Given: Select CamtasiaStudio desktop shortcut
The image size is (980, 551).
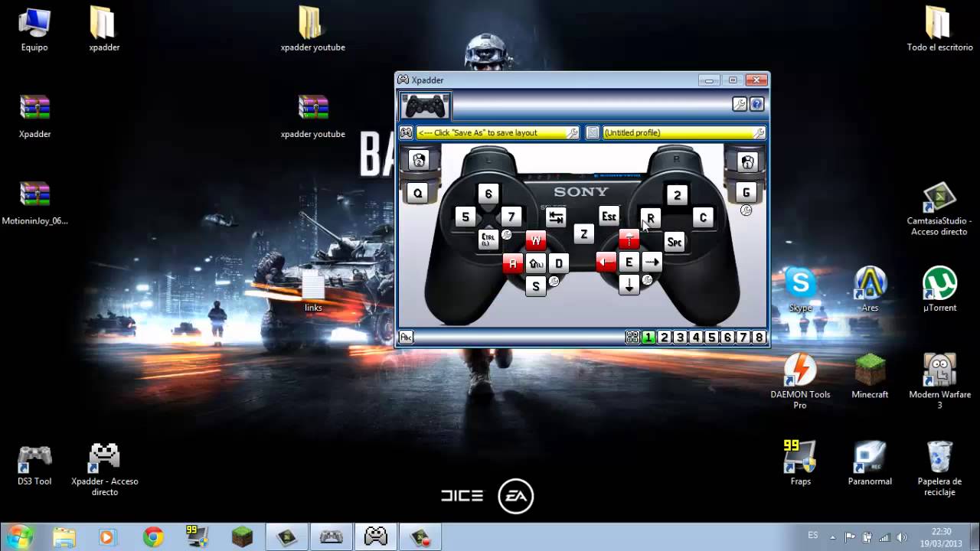Looking at the screenshot, I should [939, 208].
